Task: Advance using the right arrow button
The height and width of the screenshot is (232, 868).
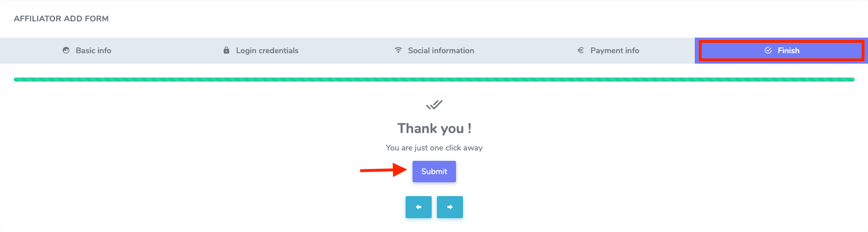Action: coord(450,207)
